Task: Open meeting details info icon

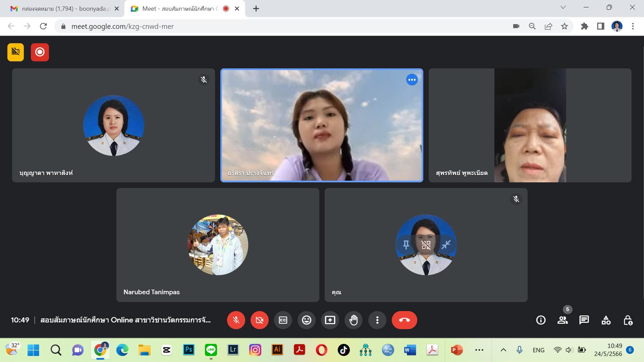Action: point(541,320)
